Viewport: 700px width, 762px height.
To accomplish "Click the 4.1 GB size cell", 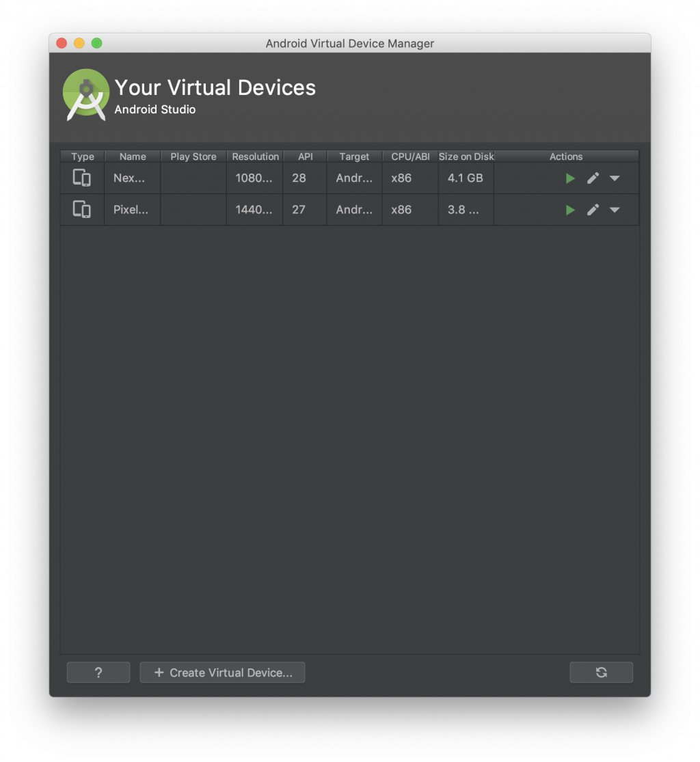I will pos(466,178).
